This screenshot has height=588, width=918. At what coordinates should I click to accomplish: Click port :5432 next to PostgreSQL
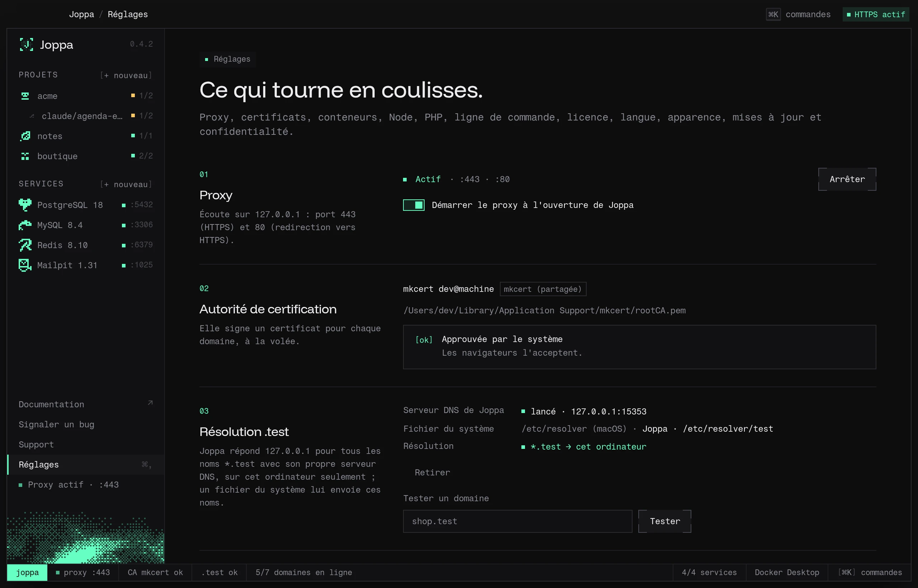(141, 205)
